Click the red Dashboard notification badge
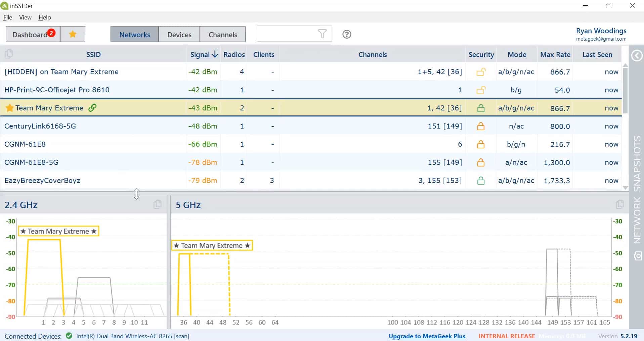The width and height of the screenshot is (644, 341). coord(51,33)
